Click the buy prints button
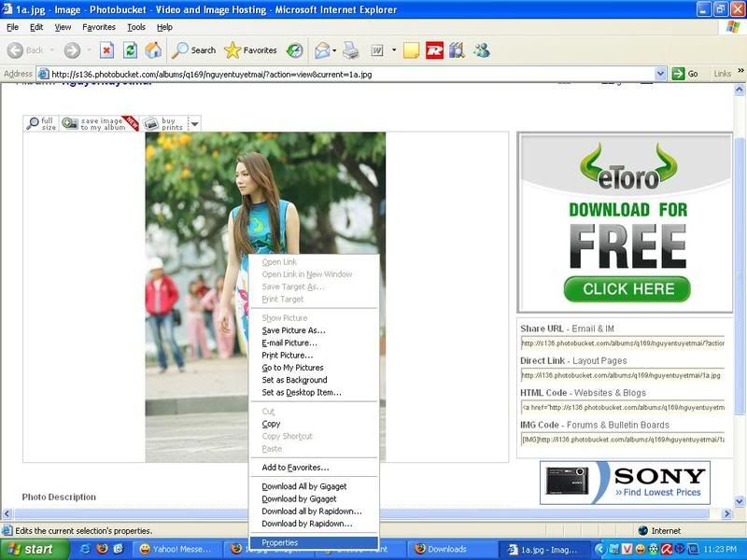Screen dimensions: 747x560 pos(164,124)
